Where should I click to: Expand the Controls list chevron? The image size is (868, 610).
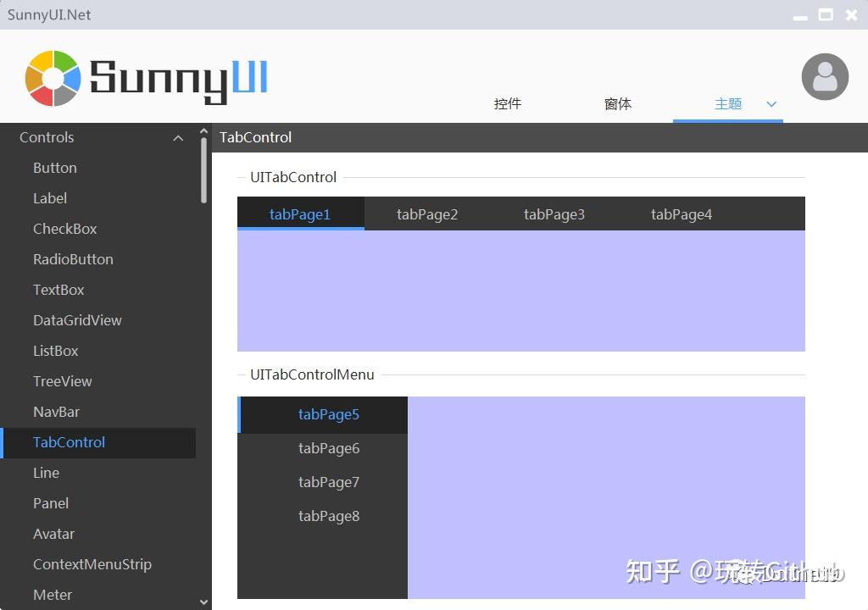coord(178,137)
